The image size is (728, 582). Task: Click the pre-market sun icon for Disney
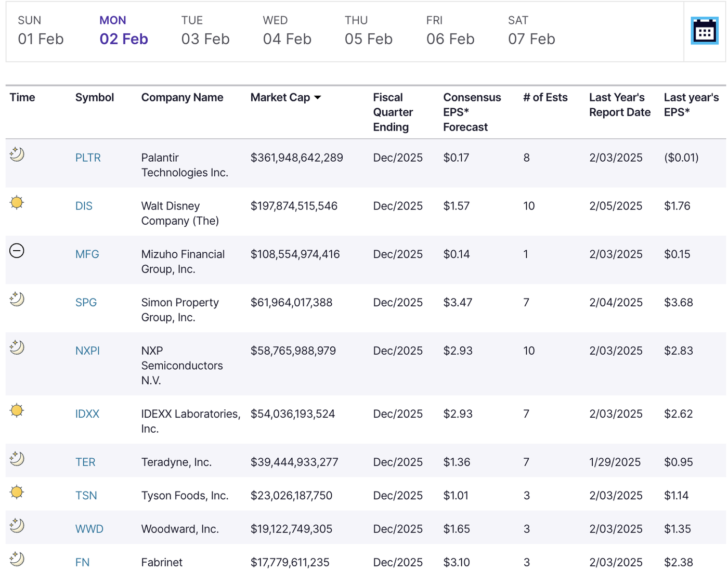(17, 202)
